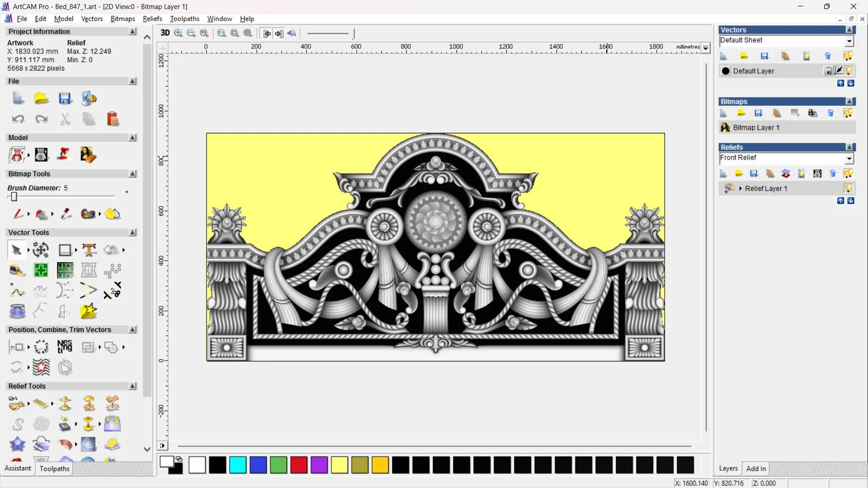
Task: Click the Zoom In magnifier icon
Action: coord(178,33)
